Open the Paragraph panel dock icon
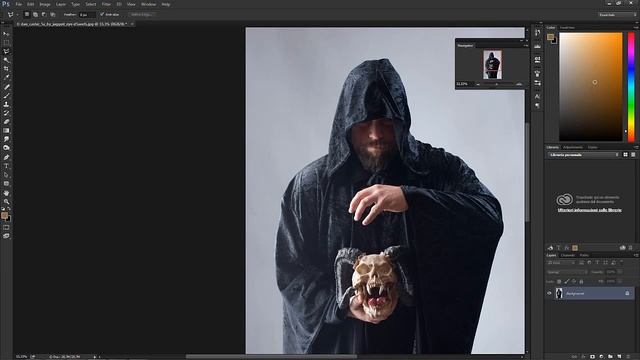Screen dimensions: 640x360 (x=537, y=105)
